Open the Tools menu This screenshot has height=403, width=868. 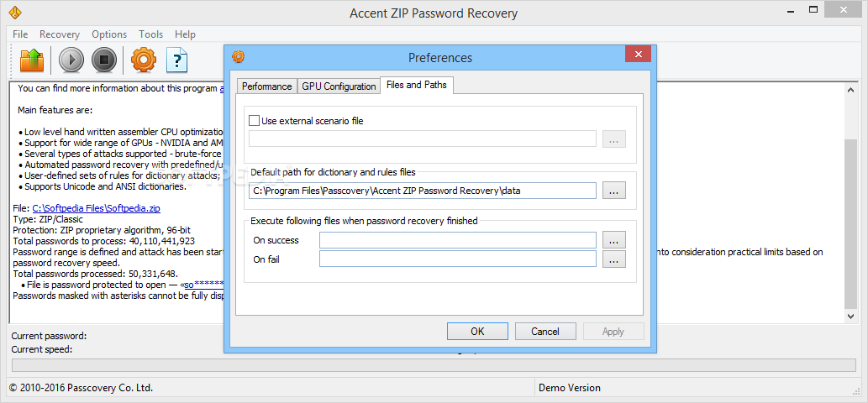[151, 34]
